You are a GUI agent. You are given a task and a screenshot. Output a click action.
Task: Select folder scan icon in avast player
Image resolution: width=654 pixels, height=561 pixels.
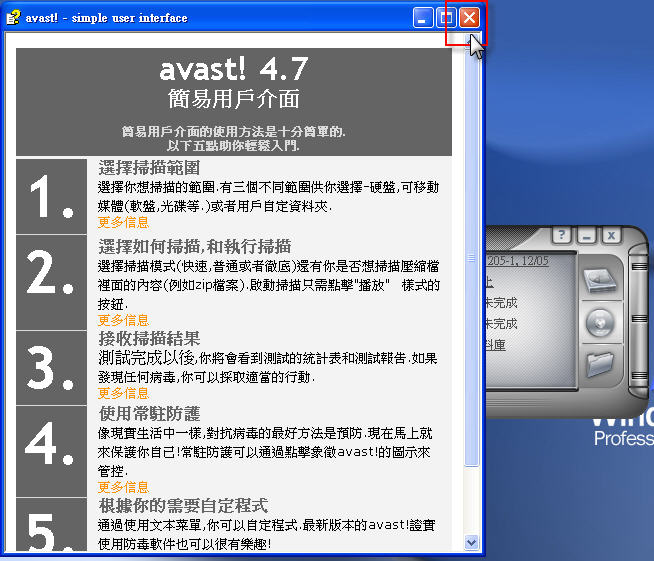600,364
